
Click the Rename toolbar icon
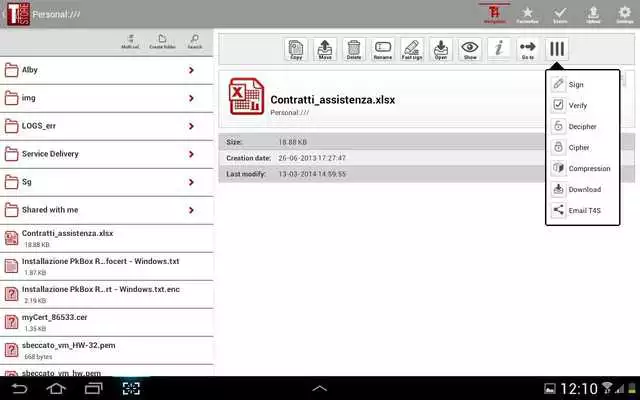point(383,49)
